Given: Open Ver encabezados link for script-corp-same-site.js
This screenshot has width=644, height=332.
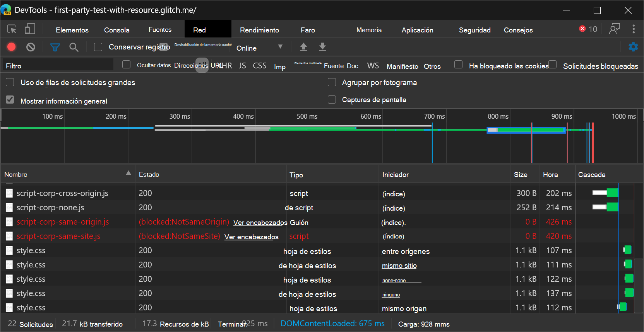Looking at the screenshot, I should tap(252, 237).
